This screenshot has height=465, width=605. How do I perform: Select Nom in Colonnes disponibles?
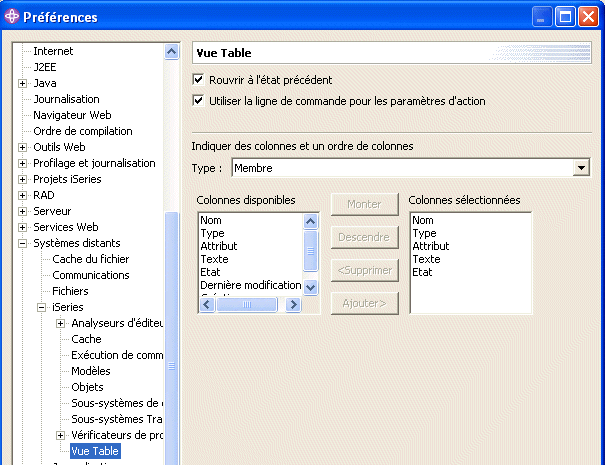pyautogui.click(x=211, y=220)
